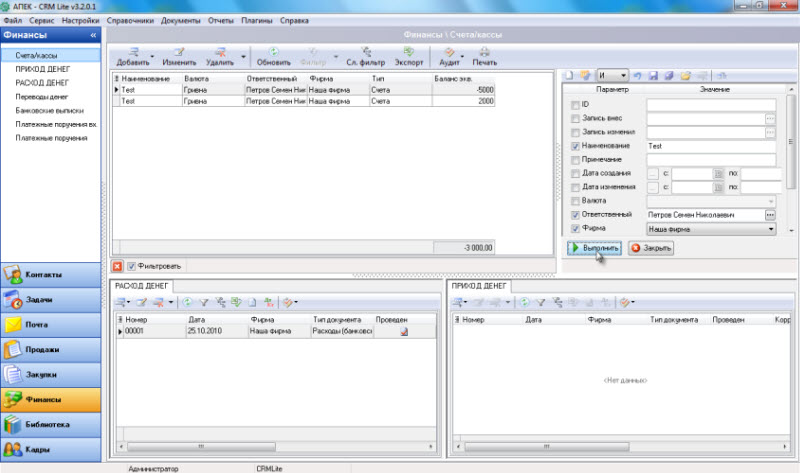
Task: Expand audit dropdown in ПРИХОД ДЕНЕГ toolbar
Action: 633,302
